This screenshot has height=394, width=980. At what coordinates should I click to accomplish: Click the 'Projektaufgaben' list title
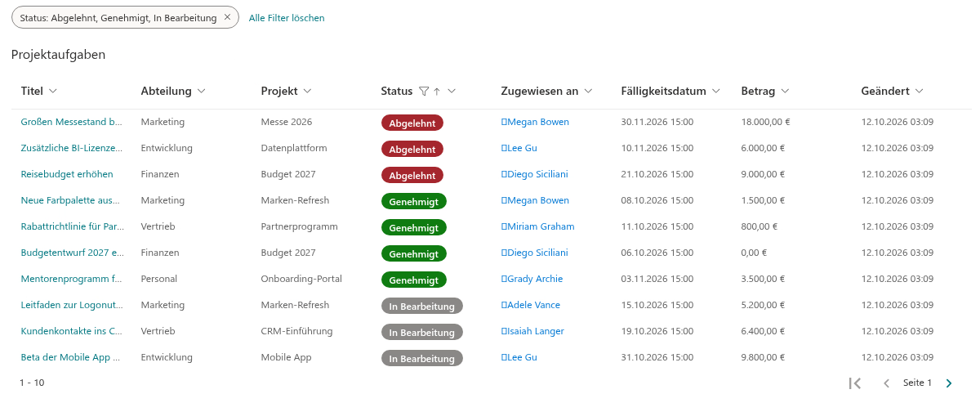click(x=58, y=55)
